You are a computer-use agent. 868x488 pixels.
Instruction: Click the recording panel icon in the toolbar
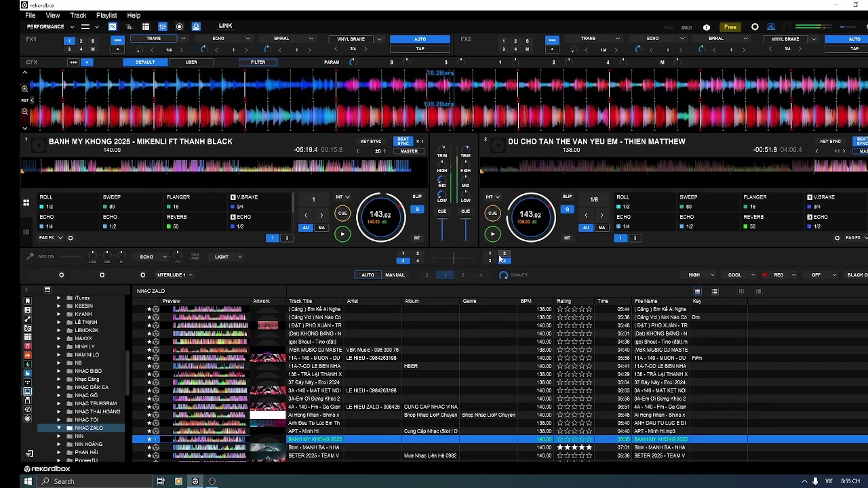click(180, 27)
